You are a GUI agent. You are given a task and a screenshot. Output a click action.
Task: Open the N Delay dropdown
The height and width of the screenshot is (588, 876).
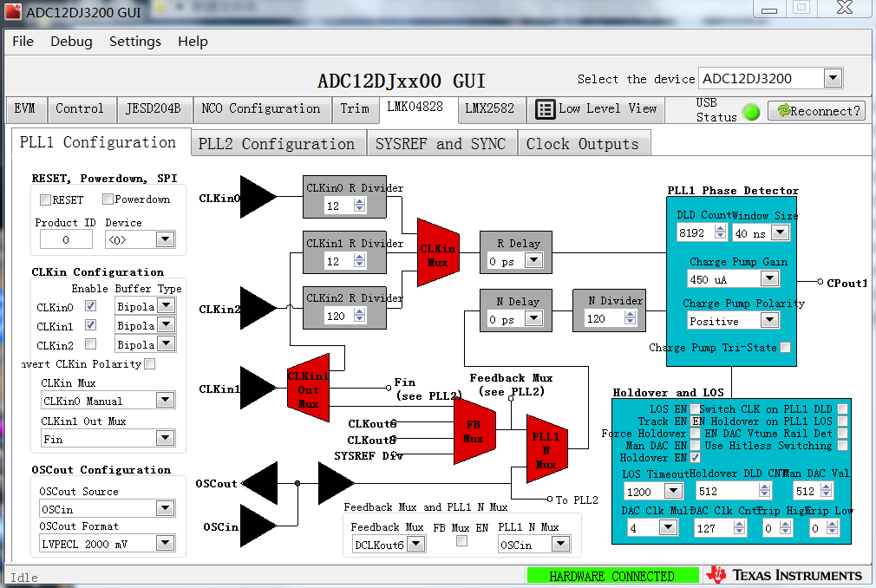pos(533,318)
